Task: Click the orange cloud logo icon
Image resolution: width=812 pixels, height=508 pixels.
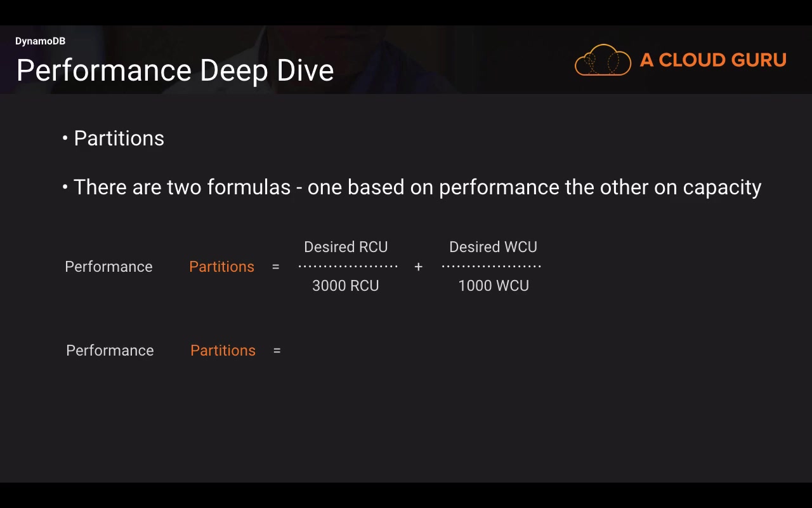Action: coord(603,60)
